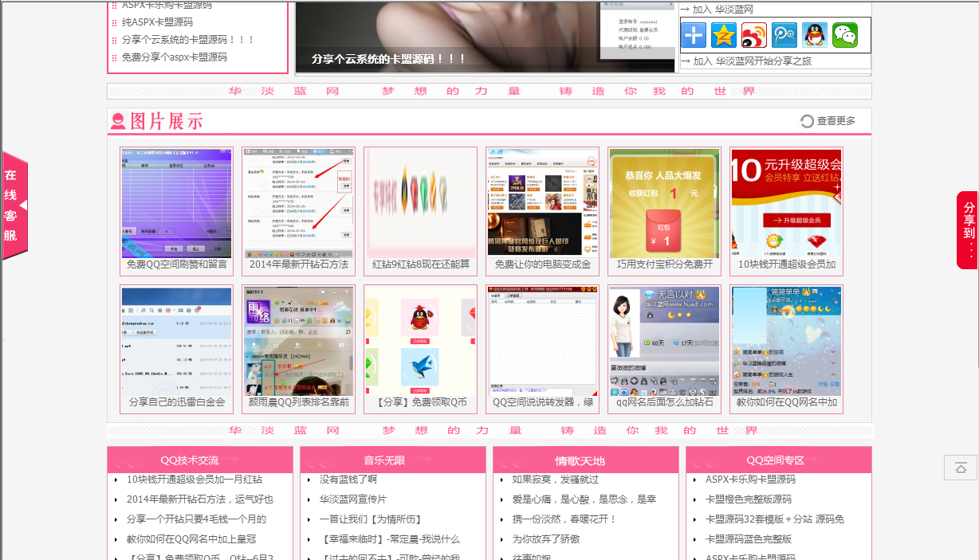The width and height of the screenshot is (979, 560).
Task: Open ASPX卡乐购卡盟源码 in QQ空间专区
Action: 750,480
